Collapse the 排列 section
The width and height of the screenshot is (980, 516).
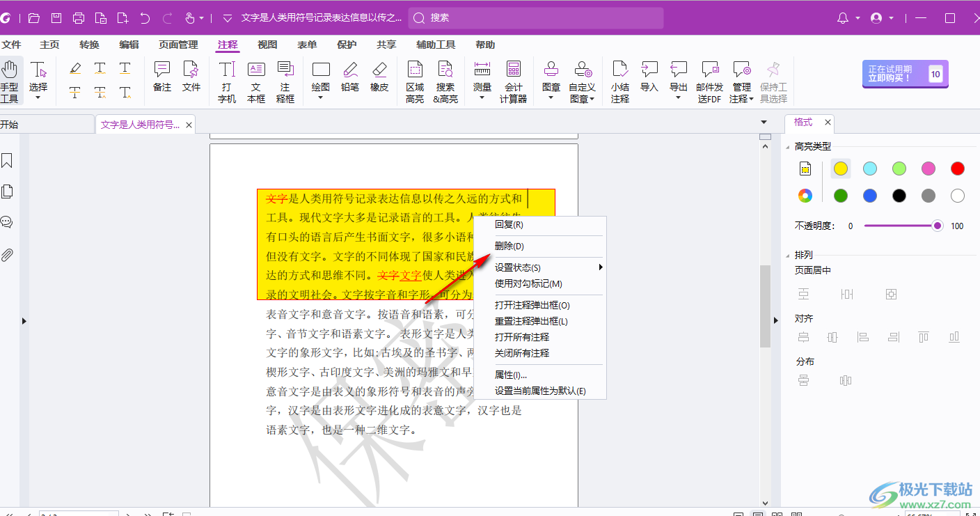(787, 255)
